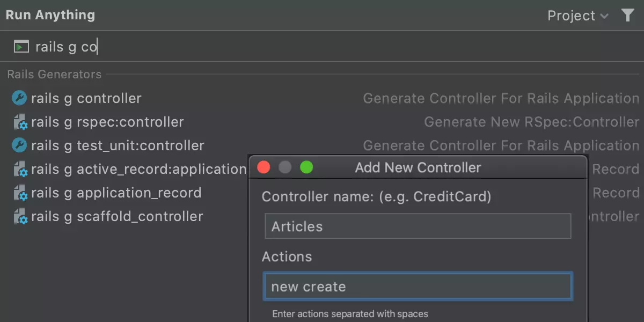Click the grey minimize button of dialog
The width and height of the screenshot is (644, 322).
[x=285, y=167]
